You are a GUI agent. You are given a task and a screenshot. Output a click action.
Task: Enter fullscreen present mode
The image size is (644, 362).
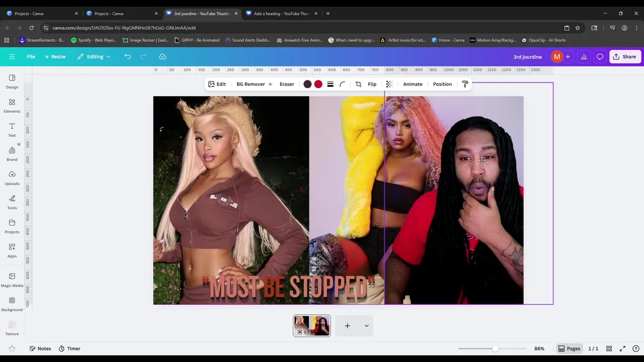(622, 348)
